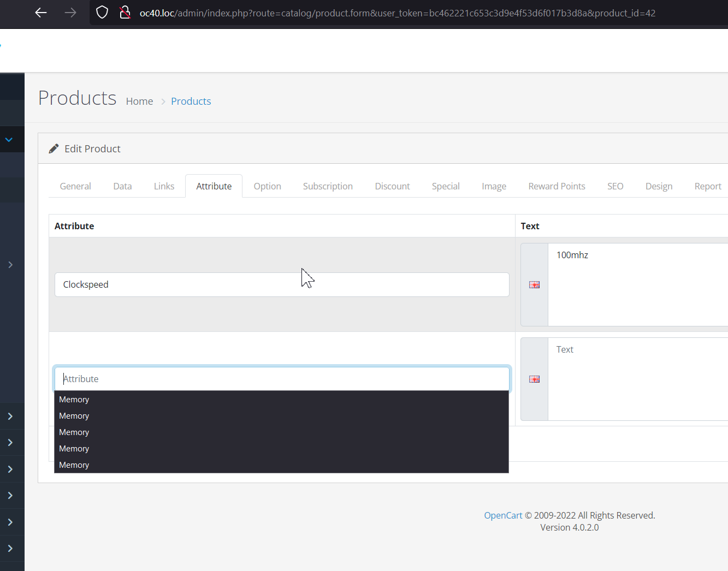Click the English flag beside the 100mhz field

pos(534,284)
